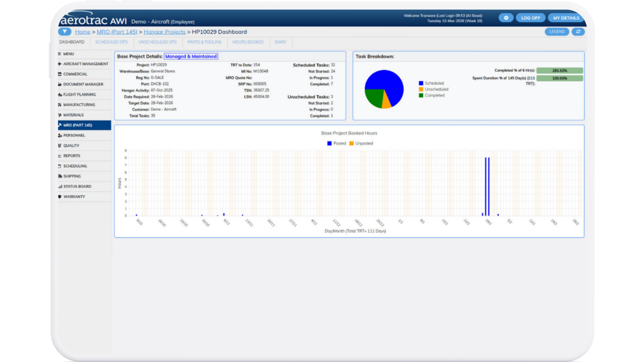Open the Parts & Tooling tab

click(204, 42)
